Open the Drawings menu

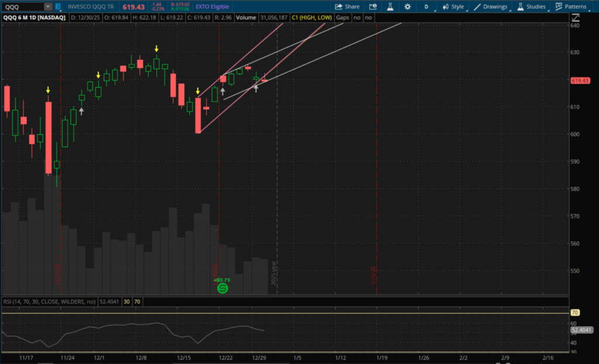coord(490,6)
